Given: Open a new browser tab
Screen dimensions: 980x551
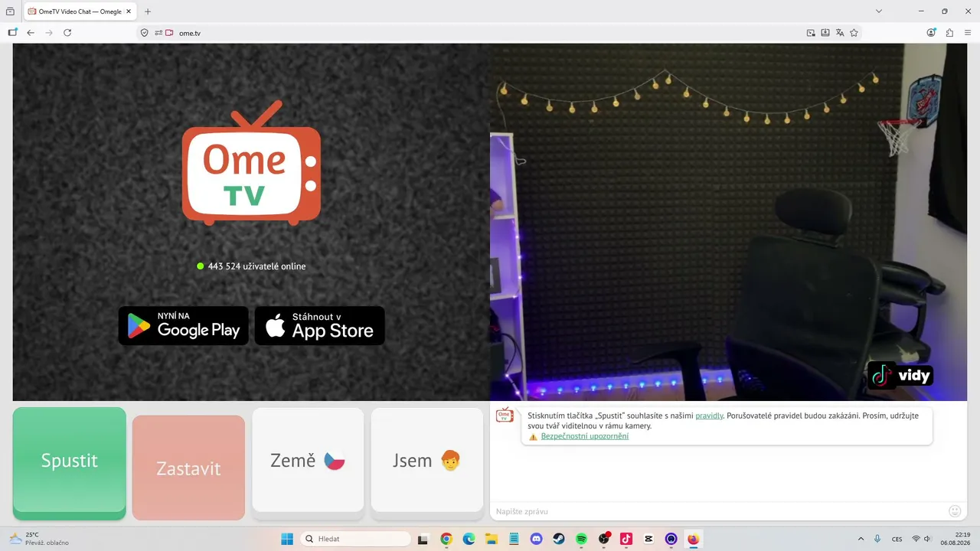Looking at the screenshot, I should tap(148, 11).
